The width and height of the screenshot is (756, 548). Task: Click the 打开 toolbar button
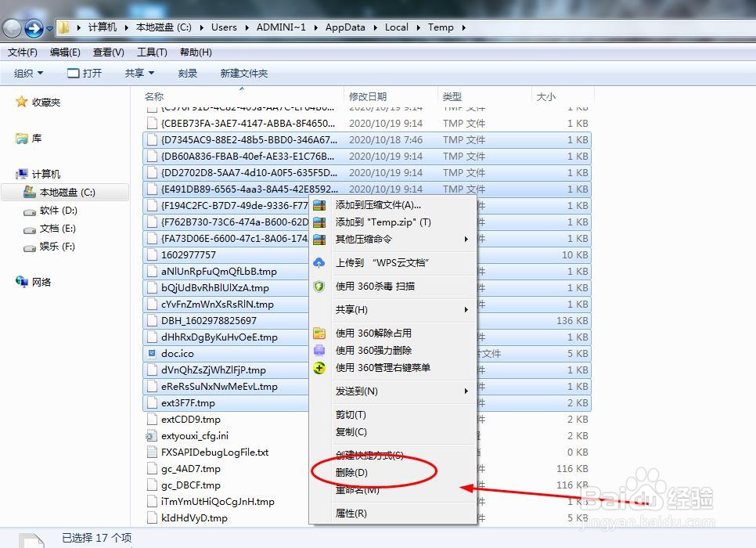(85, 74)
